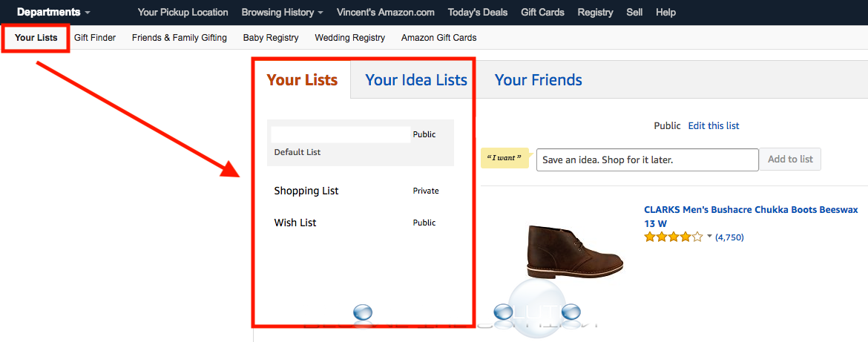Switch to Your Friends tab
This screenshot has width=868, height=342.
click(538, 79)
